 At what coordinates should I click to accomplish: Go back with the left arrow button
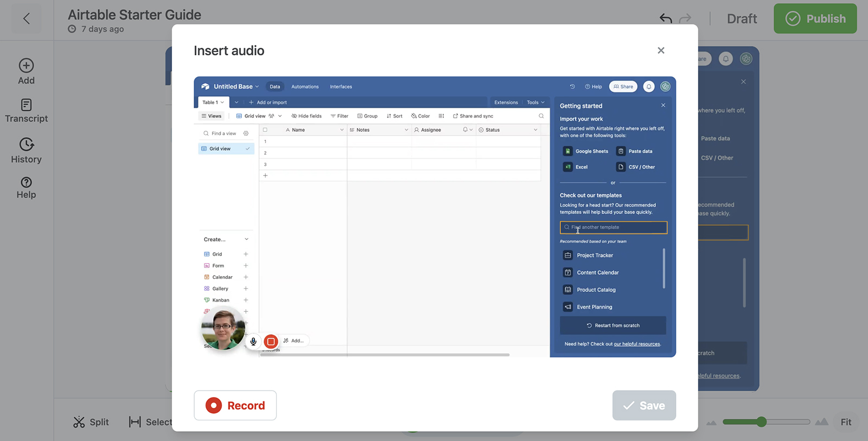pyautogui.click(x=27, y=19)
